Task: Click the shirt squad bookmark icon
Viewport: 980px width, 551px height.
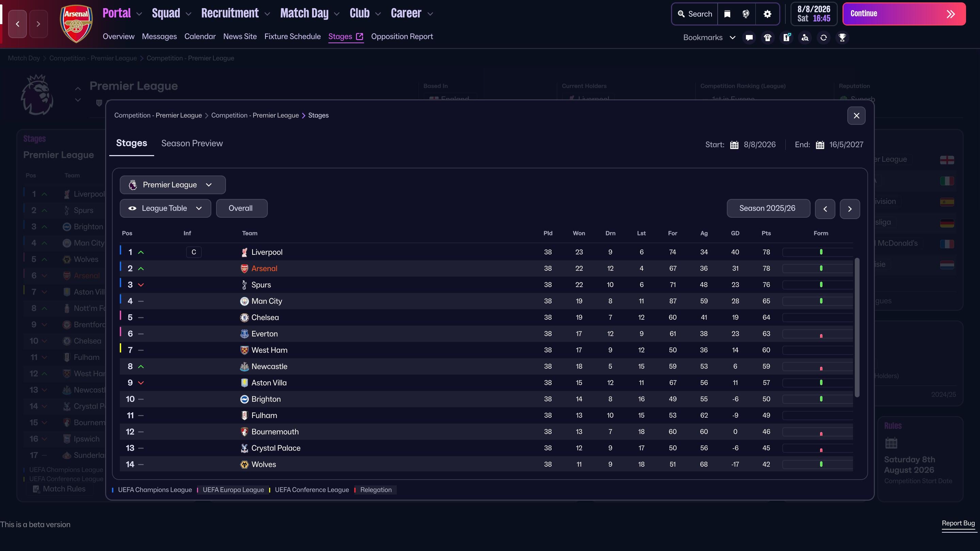Action: [x=768, y=38]
